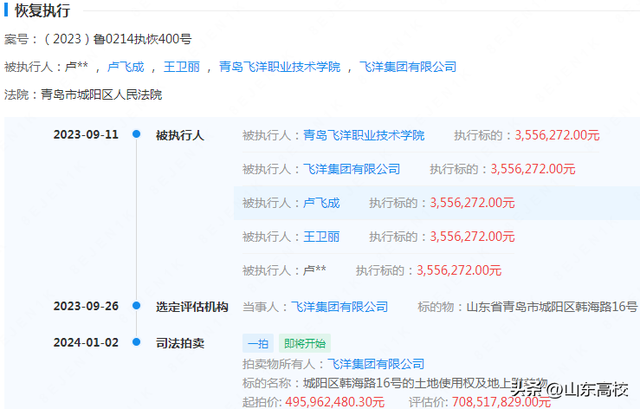Image resolution: width=640 pixels, height=409 pixels.
Task: Select the date 2024-01-02
Action: [x=86, y=342]
